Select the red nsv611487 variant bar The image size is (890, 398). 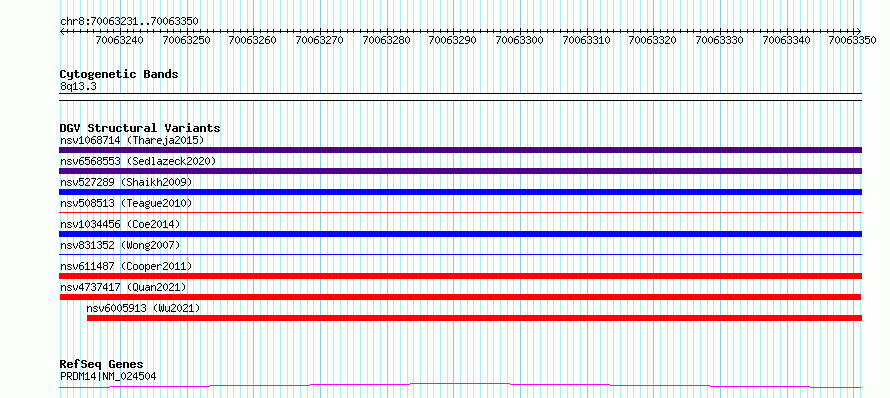coord(460,276)
